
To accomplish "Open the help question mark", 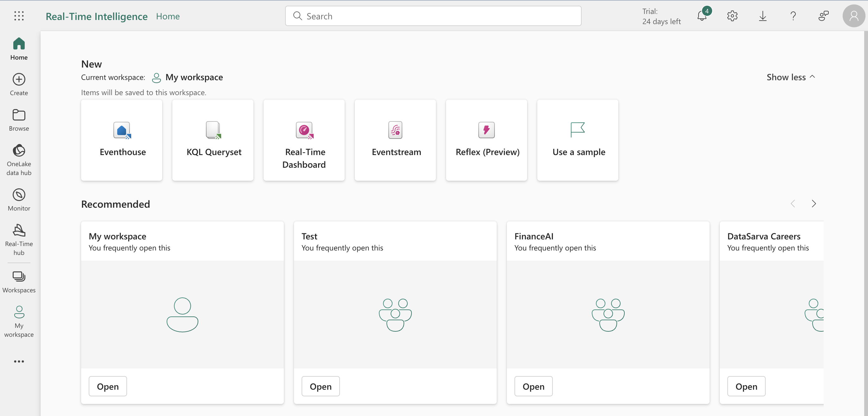I will (793, 16).
